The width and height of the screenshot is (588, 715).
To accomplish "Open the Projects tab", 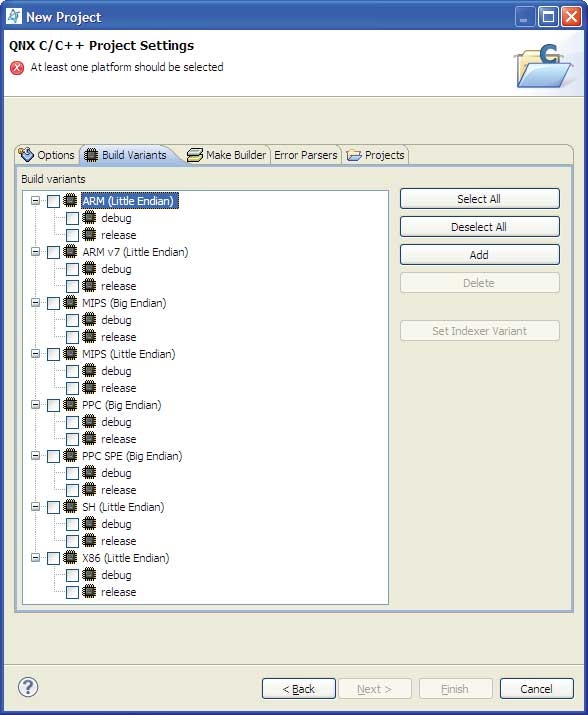I will [375, 155].
